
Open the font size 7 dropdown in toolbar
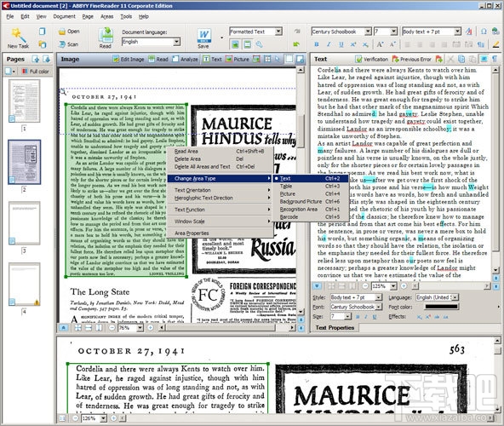point(393,32)
